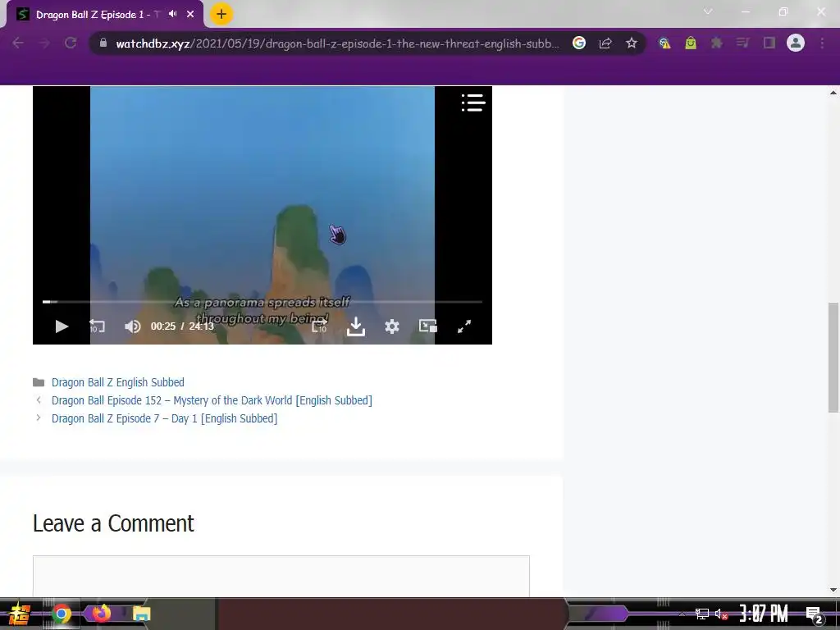Toggle the browser side panel
Screen dimensions: 840x630
(x=769, y=43)
